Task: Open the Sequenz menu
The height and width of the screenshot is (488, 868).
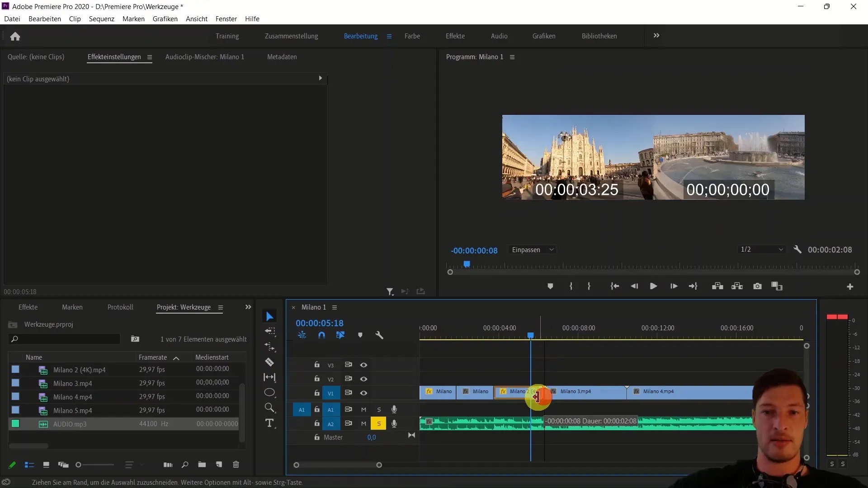Action: point(102,19)
